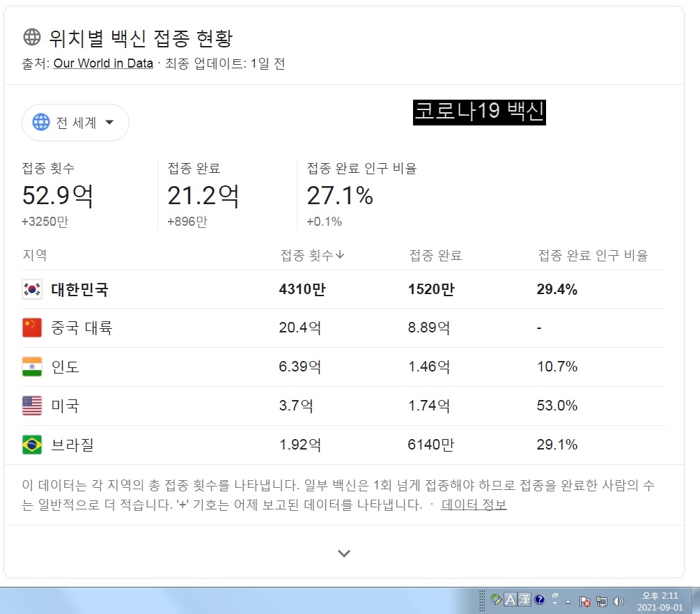Open the 전 세계 region dropdown
This screenshot has height=614, width=700.
75,123
